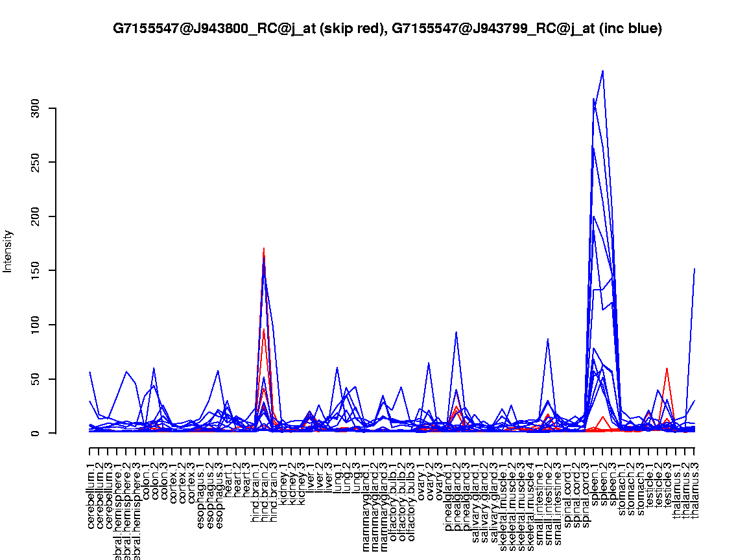Image resolution: width=747 pixels, height=560 pixels.
Task: Select the 100 y-axis tick label
Action: [35, 325]
